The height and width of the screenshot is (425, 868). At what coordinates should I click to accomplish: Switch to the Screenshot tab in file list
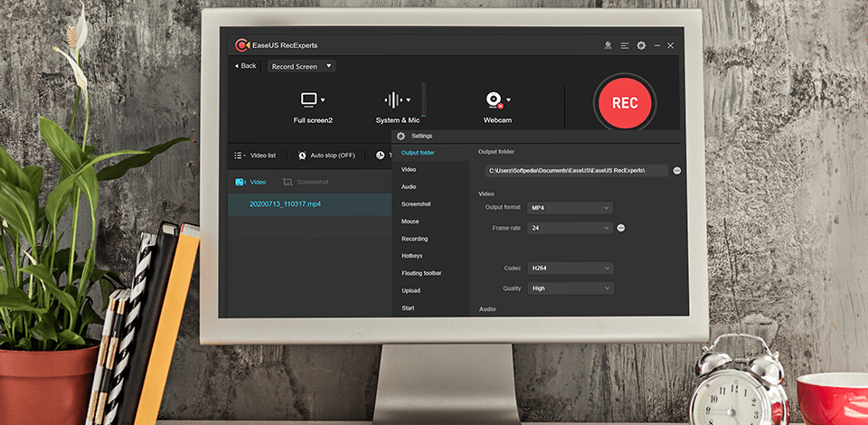point(306,182)
